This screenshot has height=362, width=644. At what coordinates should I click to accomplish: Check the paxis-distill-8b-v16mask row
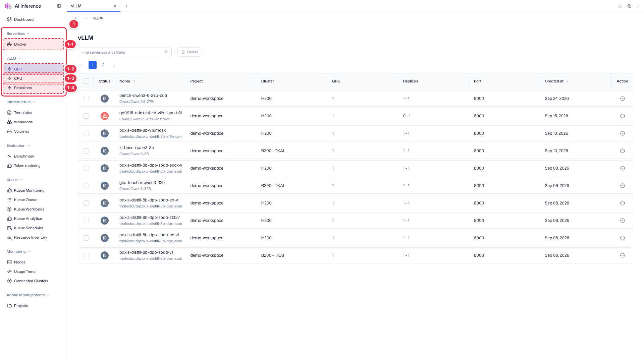[86, 133]
